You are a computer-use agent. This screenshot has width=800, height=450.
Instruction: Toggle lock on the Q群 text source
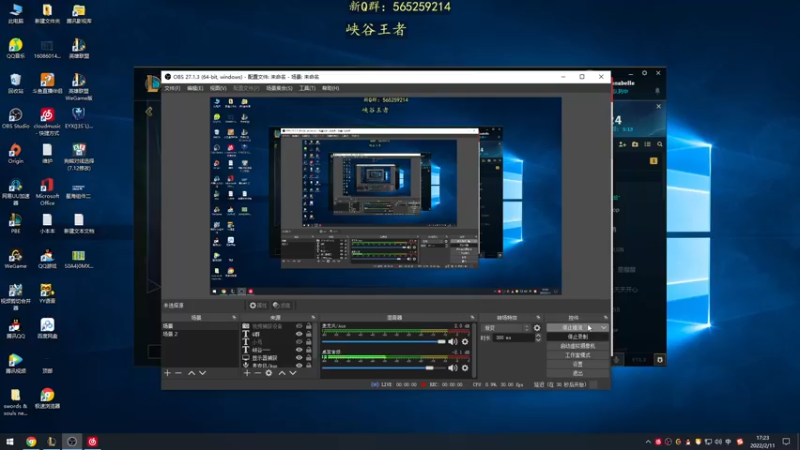point(309,334)
